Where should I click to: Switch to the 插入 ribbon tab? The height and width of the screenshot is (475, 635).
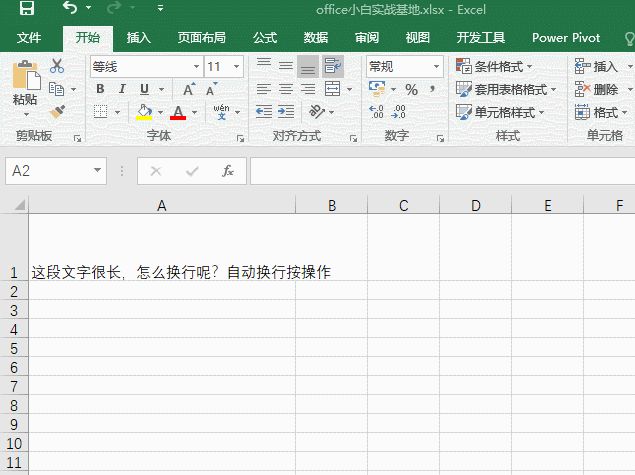pyautogui.click(x=138, y=38)
